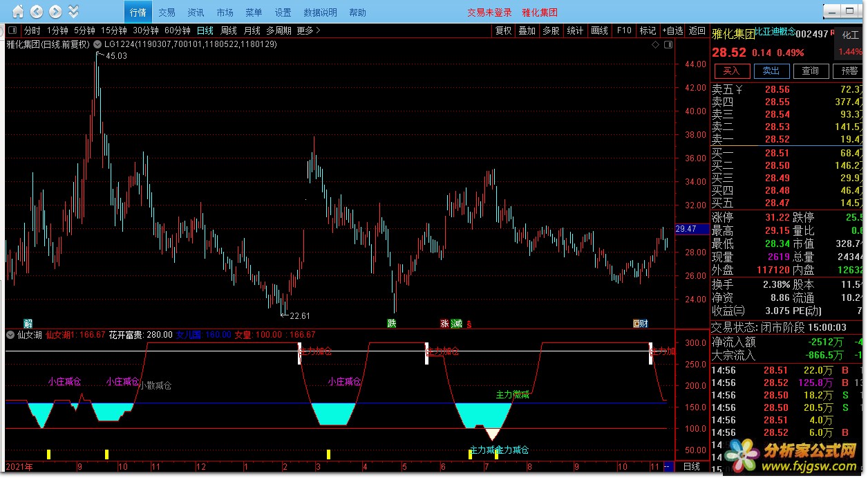Screen dimensions: 868x478
Task: Click the green 跌 marker icon
Action: pyautogui.click(x=392, y=323)
